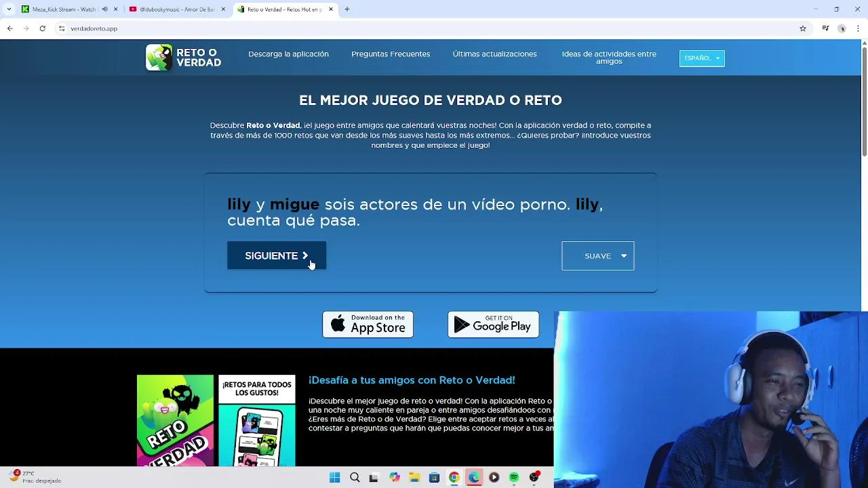Switch to Google Chrome in the taskbar
The image size is (868, 488).
coord(454,478)
